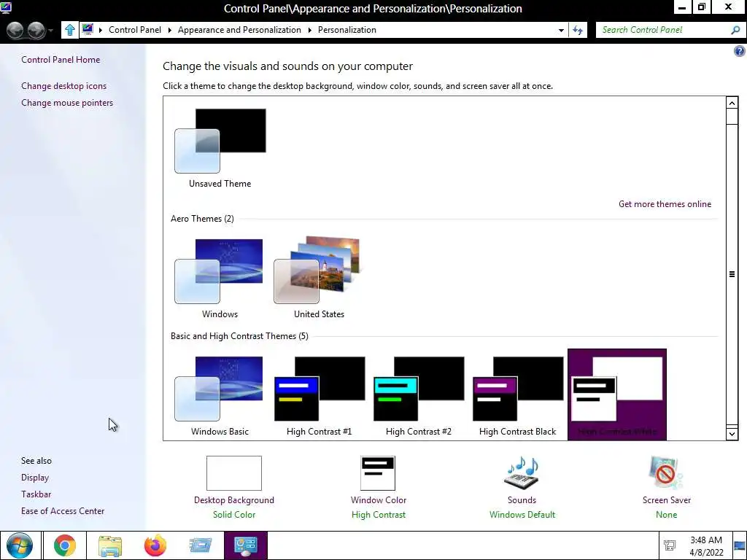Click High Contrast text under Window Color

click(x=379, y=514)
